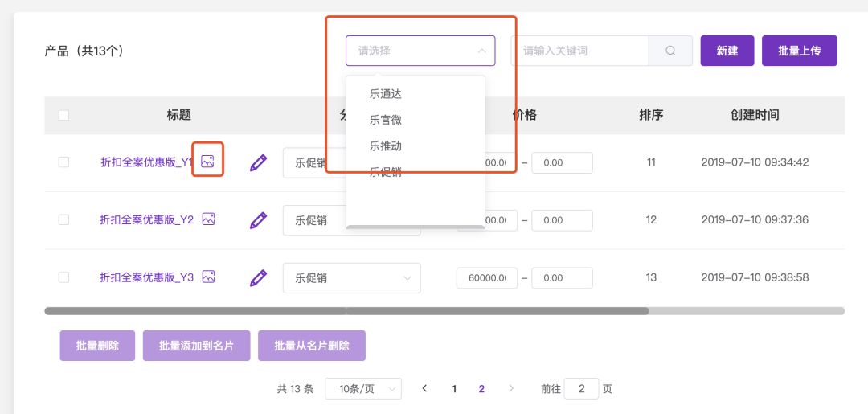Click the horizontal table scrollbar
This screenshot has height=414, width=868.
pyautogui.click(x=346, y=310)
